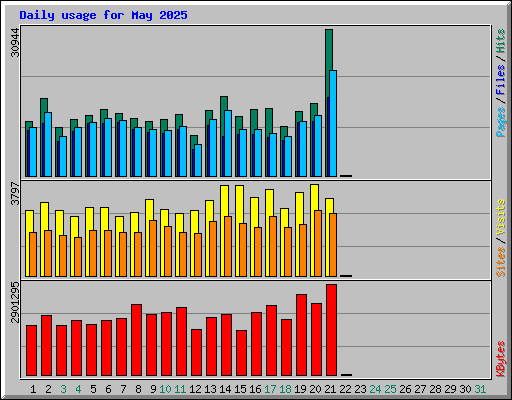Click day label 8 on the x-axis

[138, 389]
